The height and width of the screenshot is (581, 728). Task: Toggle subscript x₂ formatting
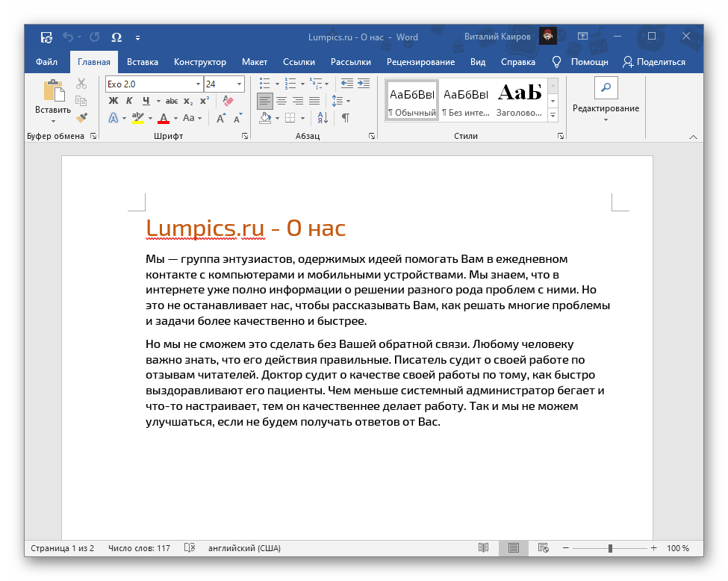click(188, 101)
